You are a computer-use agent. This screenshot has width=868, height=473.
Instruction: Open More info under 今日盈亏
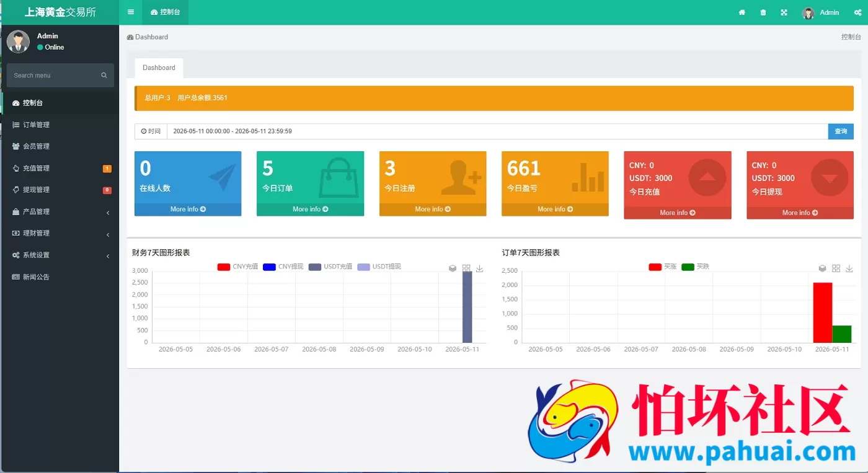pos(555,210)
